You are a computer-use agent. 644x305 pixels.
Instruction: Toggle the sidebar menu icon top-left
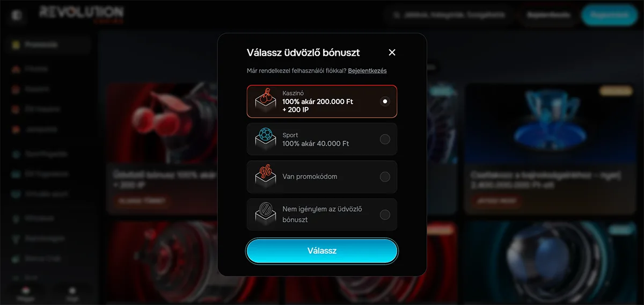tap(18, 16)
